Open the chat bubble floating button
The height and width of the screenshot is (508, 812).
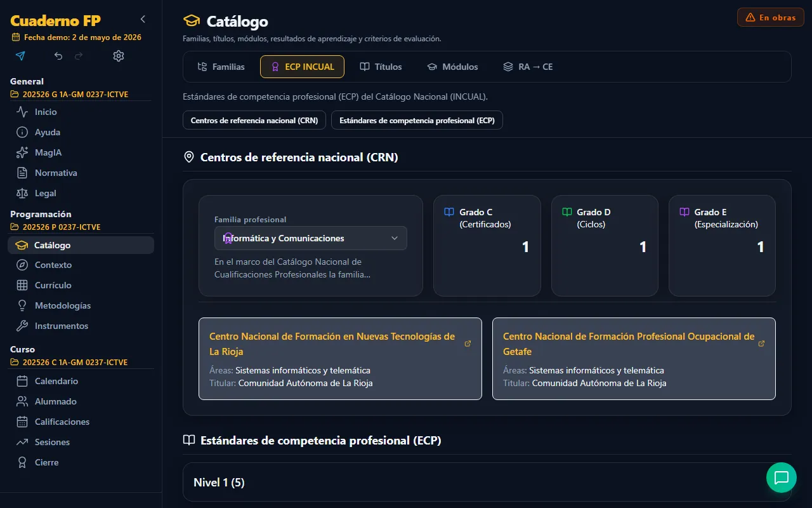pos(781,478)
